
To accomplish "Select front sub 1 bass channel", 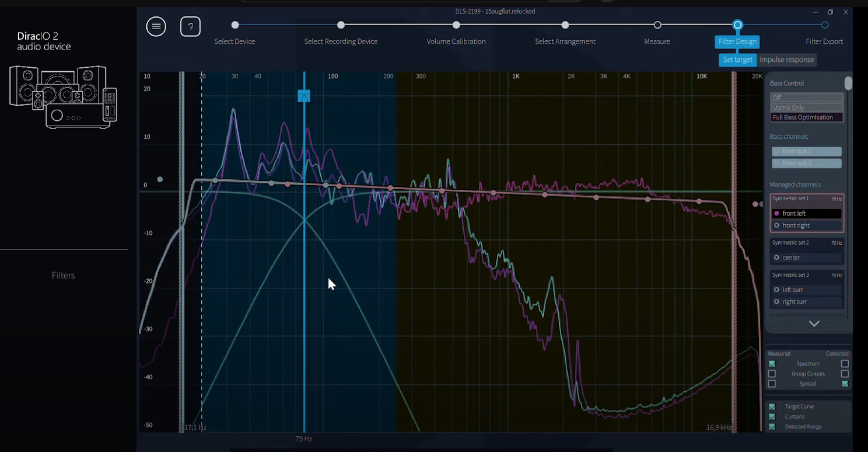I will click(x=807, y=151).
